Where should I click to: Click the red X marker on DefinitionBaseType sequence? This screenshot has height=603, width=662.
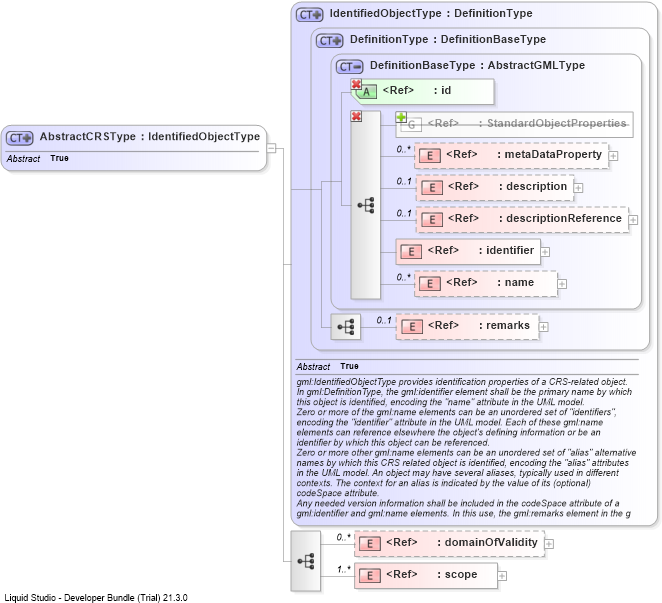coord(356,116)
